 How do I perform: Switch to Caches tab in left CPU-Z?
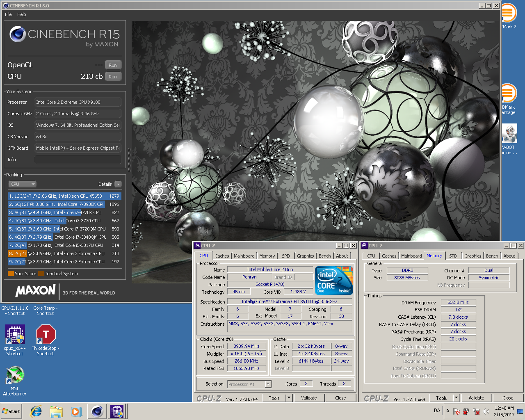click(x=222, y=256)
